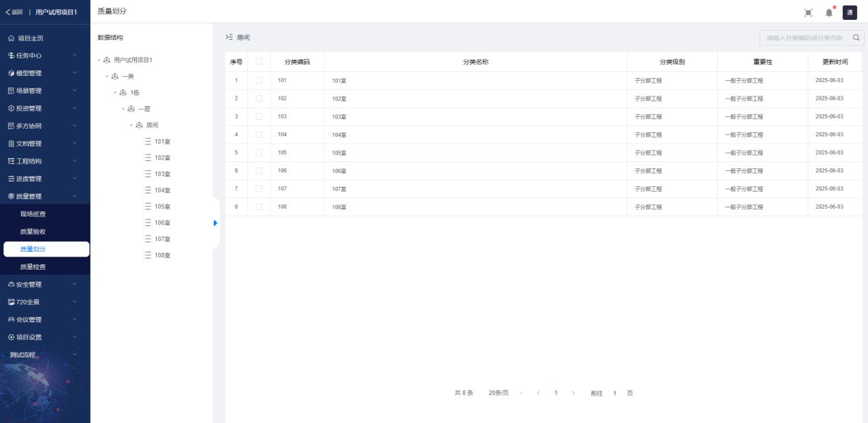Open the user avatar menu
This screenshot has width=868, height=423.
(850, 12)
